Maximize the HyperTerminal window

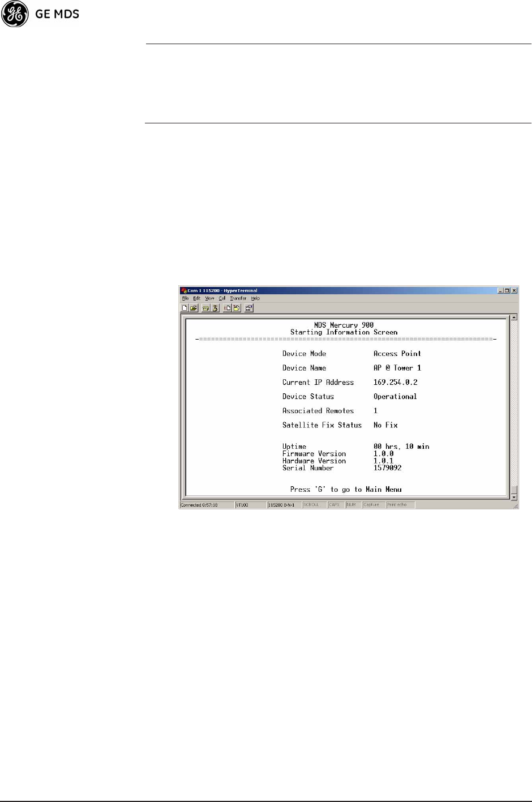click(x=507, y=290)
